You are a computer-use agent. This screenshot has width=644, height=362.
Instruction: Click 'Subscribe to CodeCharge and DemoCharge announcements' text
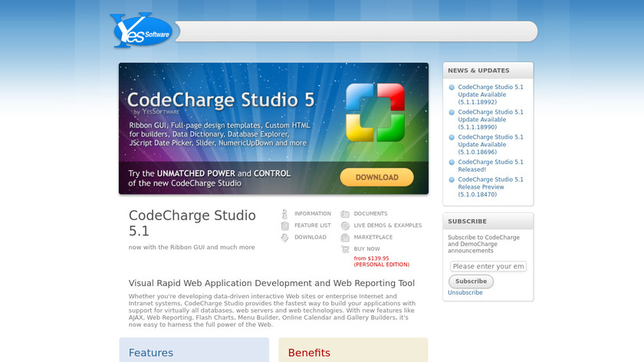pos(484,244)
